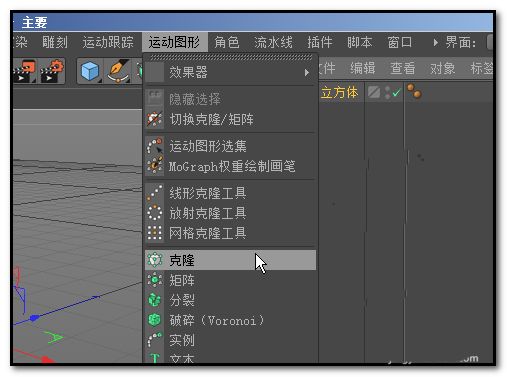Select 切换克隆/矩阵 menu entry
Screen dimensions: 507x377
tap(230, 119)
